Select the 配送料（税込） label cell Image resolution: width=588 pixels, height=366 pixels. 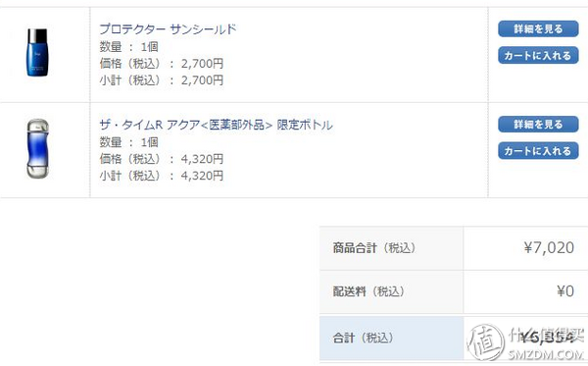(391, 291)
